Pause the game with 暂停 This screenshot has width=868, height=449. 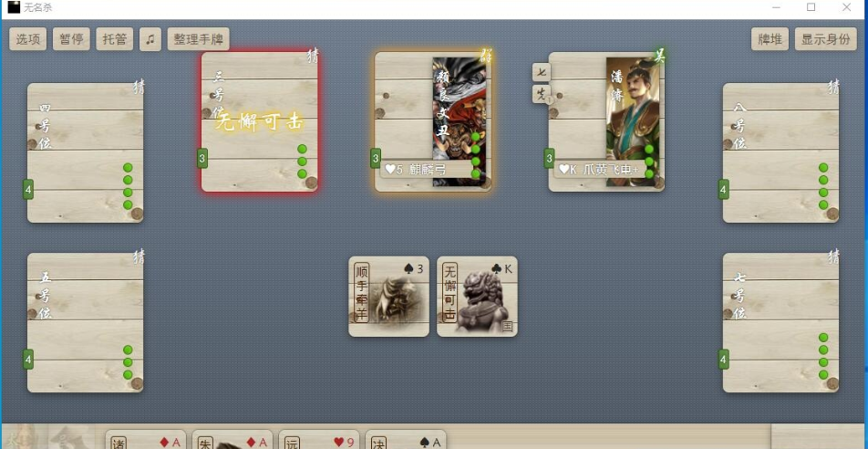71,39
